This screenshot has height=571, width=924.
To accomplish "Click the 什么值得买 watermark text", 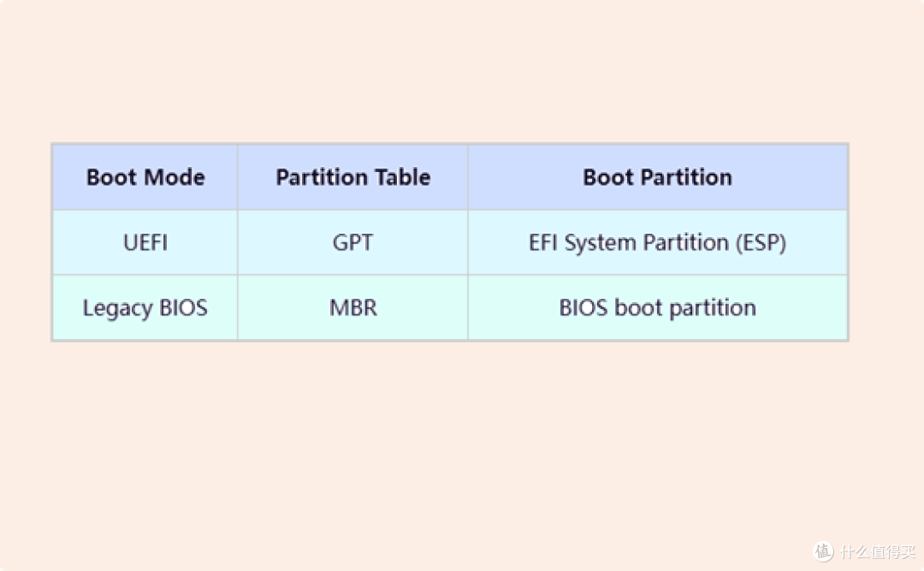I will point(878,551).
